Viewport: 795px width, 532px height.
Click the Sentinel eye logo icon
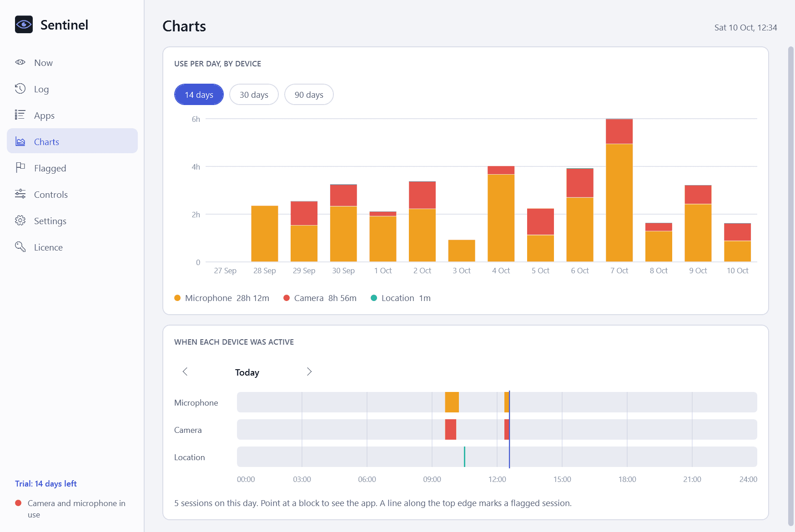(x=24, y=25)
